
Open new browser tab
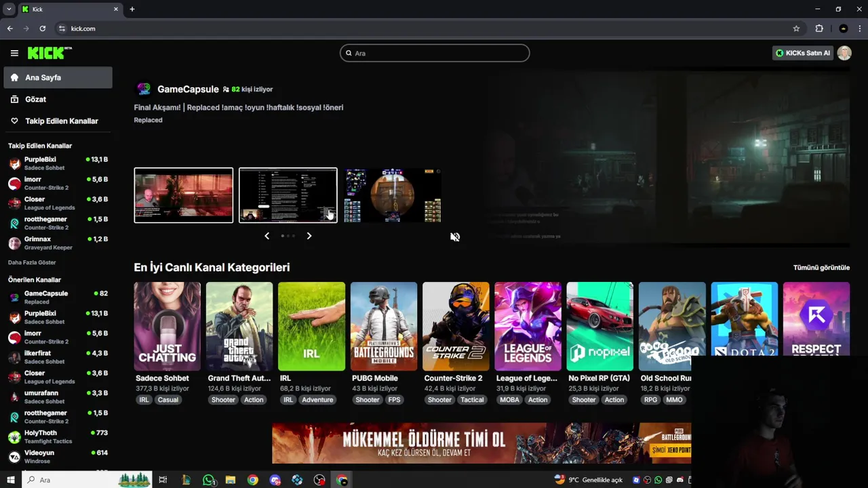point(132,9)
